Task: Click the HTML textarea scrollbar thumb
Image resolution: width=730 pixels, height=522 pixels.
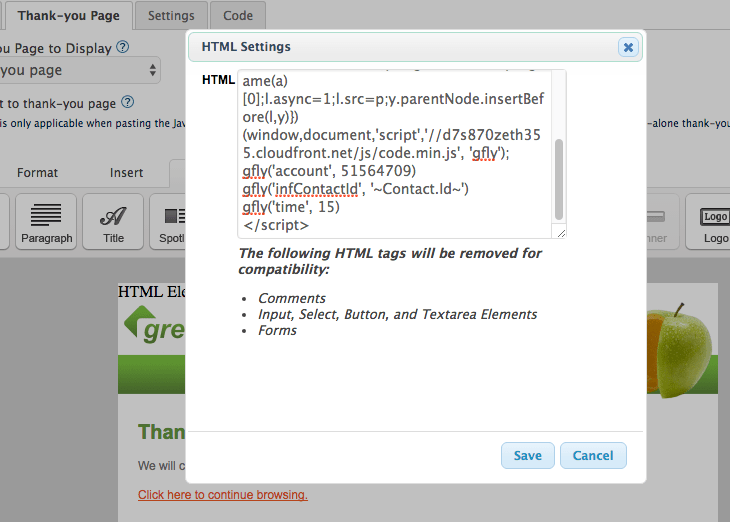Action: (559, 179)
